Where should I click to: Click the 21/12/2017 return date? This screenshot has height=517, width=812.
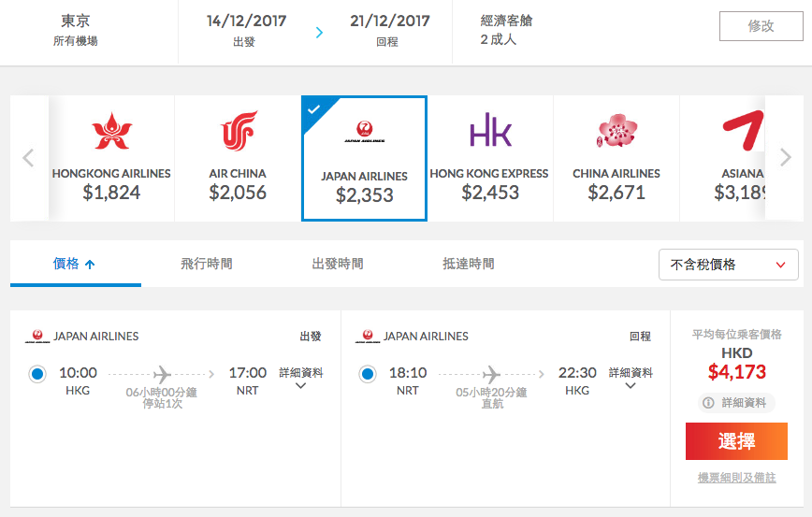389,22
